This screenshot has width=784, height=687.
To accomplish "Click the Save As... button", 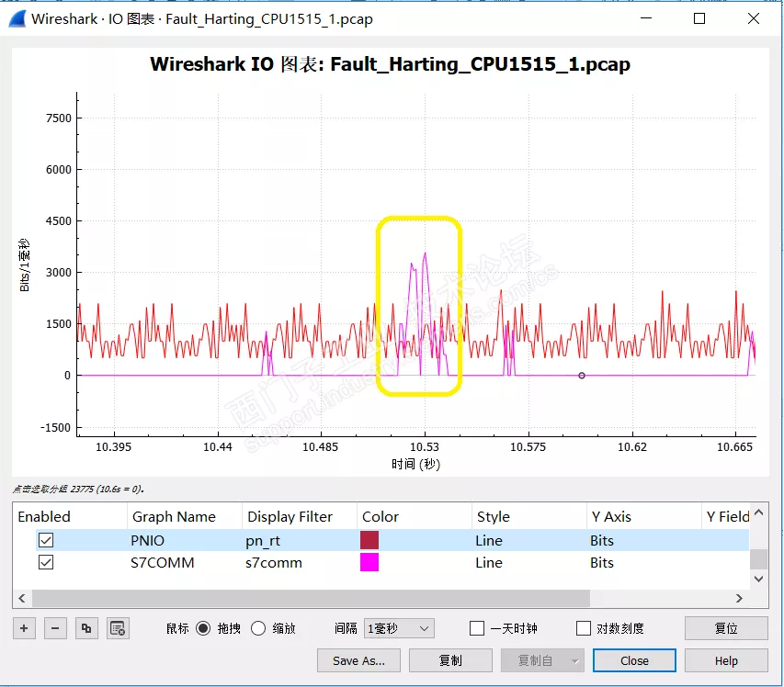I will pos(358,660).
